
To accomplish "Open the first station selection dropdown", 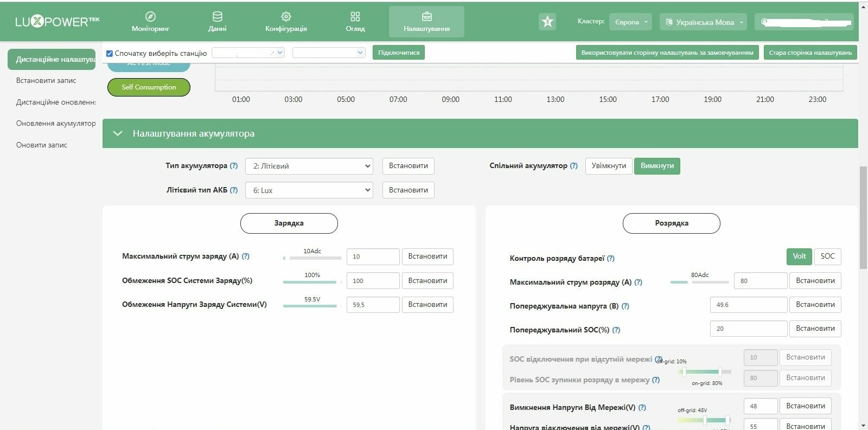I will tap(248, 53).
